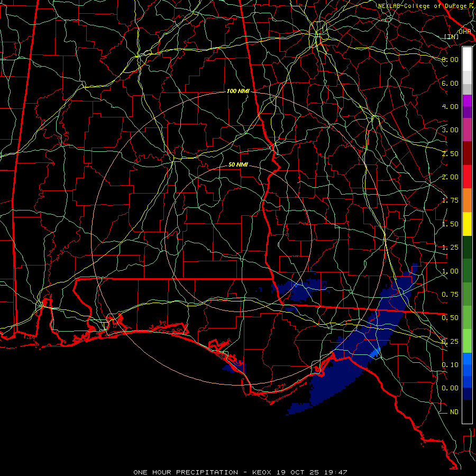Click the "1.00" legend value
476x476 pixels.
(450, 271)
